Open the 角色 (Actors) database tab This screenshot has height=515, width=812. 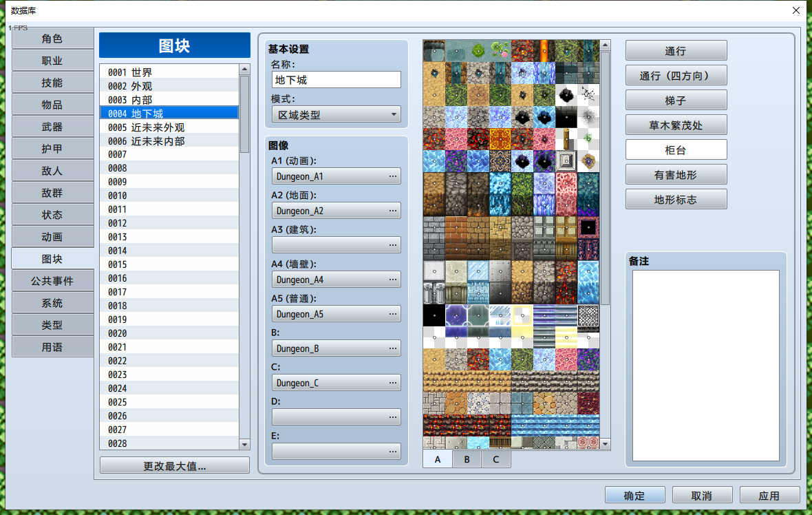pyautogui.click(x=52, y=39)
